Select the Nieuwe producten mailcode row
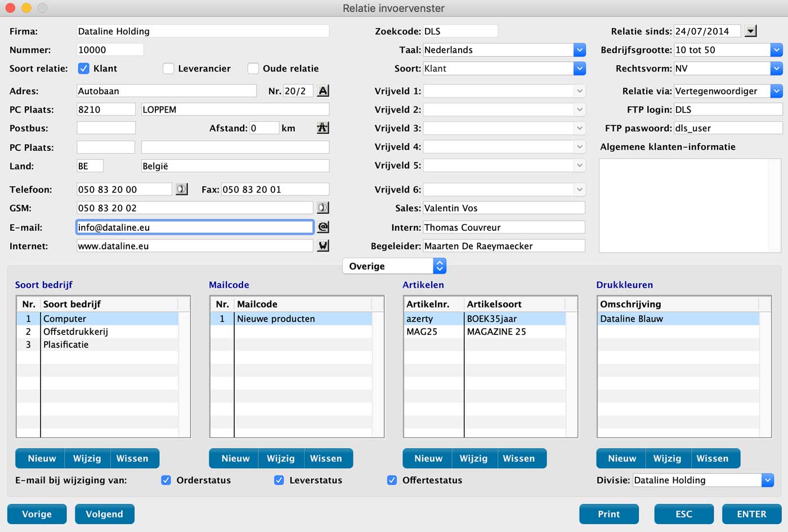Image resolution: width=788 pixels, height=532 pixels. pos(292,319)
